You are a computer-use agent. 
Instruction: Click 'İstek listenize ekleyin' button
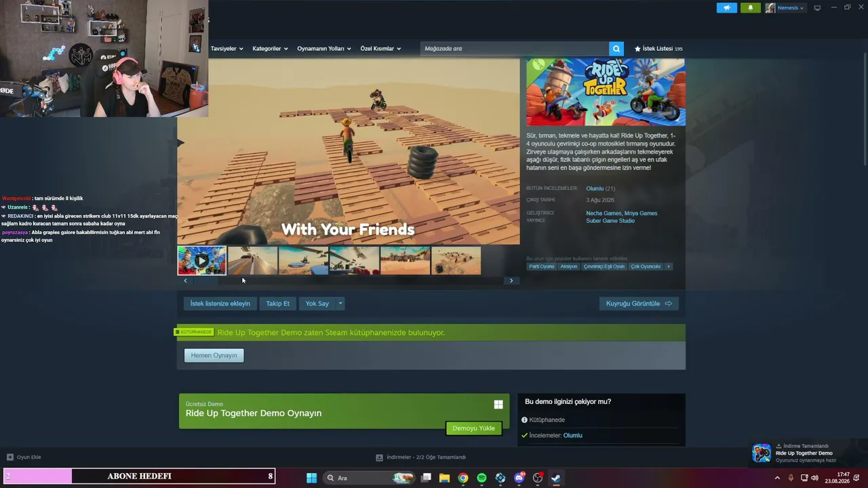coord(220,304)
